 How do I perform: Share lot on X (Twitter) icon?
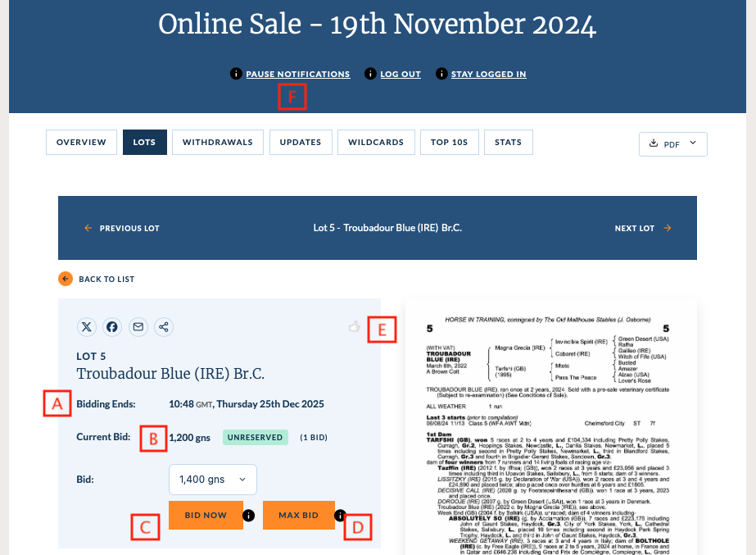click(87, 327)
